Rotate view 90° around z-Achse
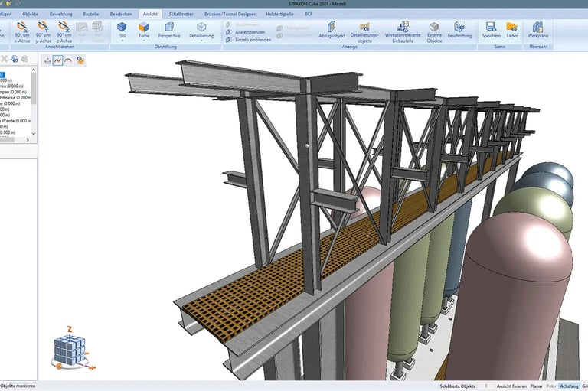The width and height of the screenshot is (588, 391). 64,31
